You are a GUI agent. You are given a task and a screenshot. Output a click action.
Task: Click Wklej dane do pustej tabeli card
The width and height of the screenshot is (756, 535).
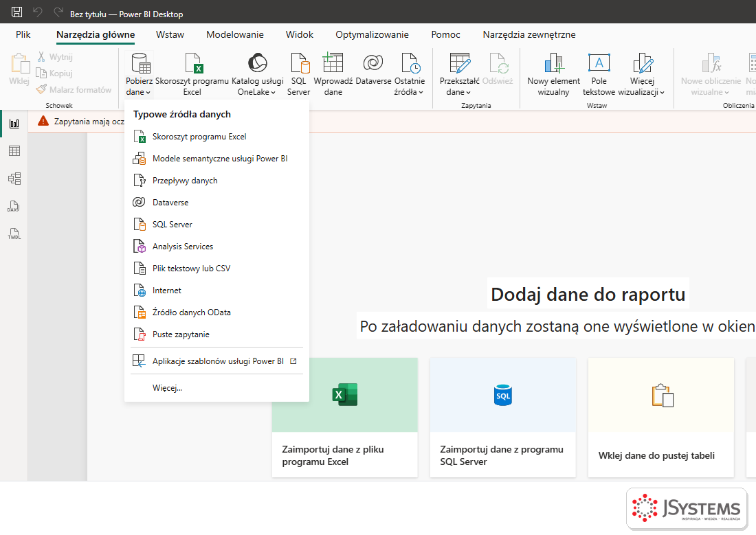point(661,418)
